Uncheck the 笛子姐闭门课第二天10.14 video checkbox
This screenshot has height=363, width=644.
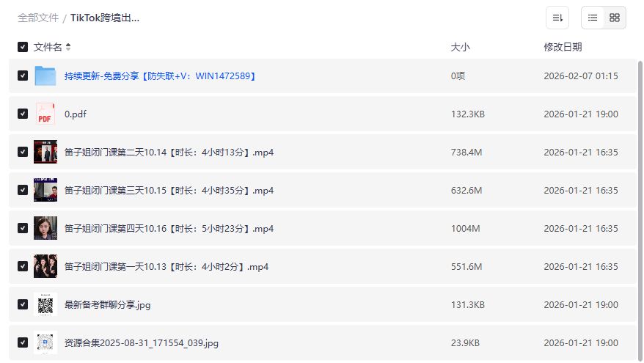coord(23,153)
